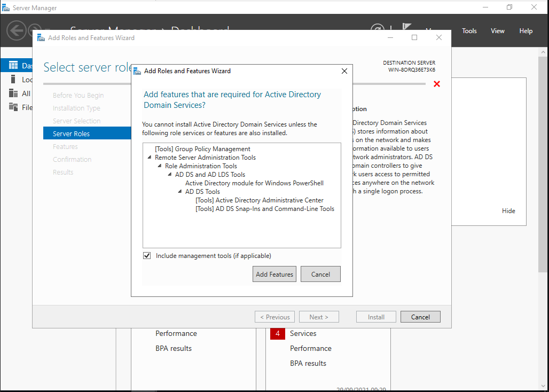The height and width of the screenshot is (392, 549).
Task: Click the Next button in wizard
Action: [319, 317]
